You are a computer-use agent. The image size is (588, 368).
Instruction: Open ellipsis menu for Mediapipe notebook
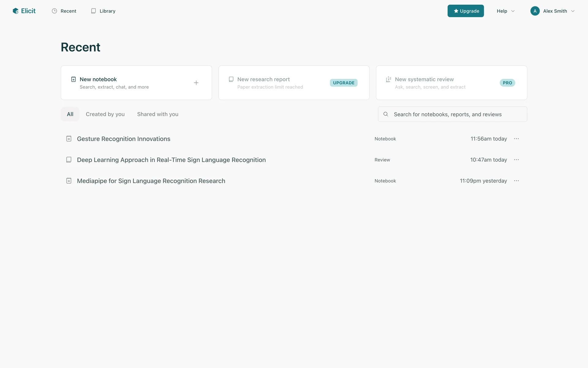(516, 181)
